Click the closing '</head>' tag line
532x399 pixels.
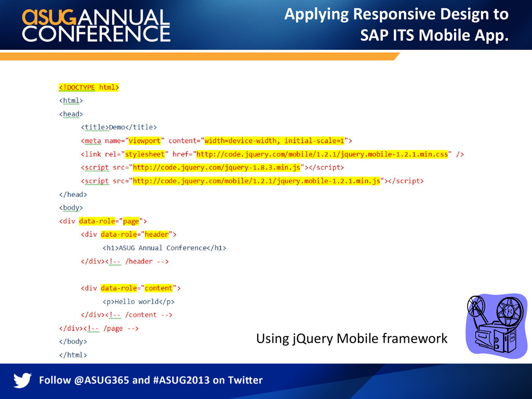73,195
